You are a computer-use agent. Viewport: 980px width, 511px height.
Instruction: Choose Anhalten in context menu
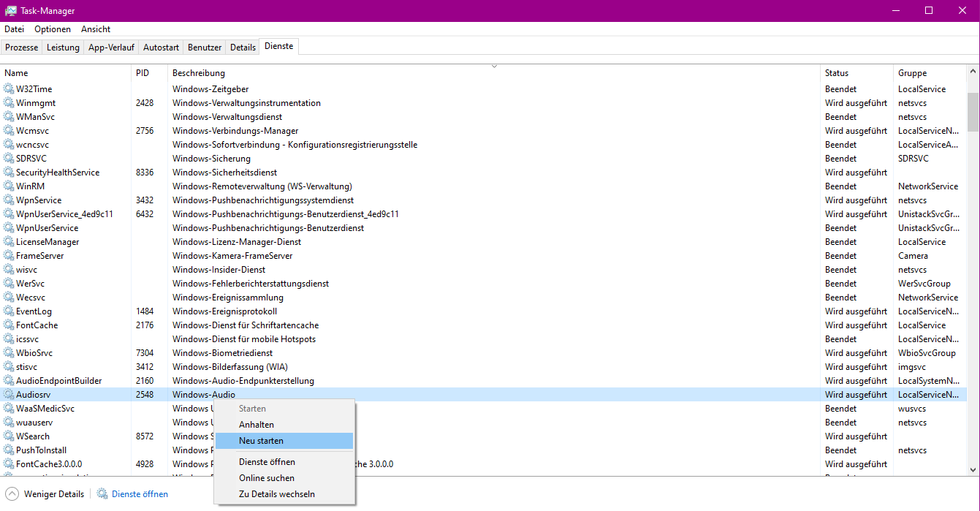tap(284, 425)
